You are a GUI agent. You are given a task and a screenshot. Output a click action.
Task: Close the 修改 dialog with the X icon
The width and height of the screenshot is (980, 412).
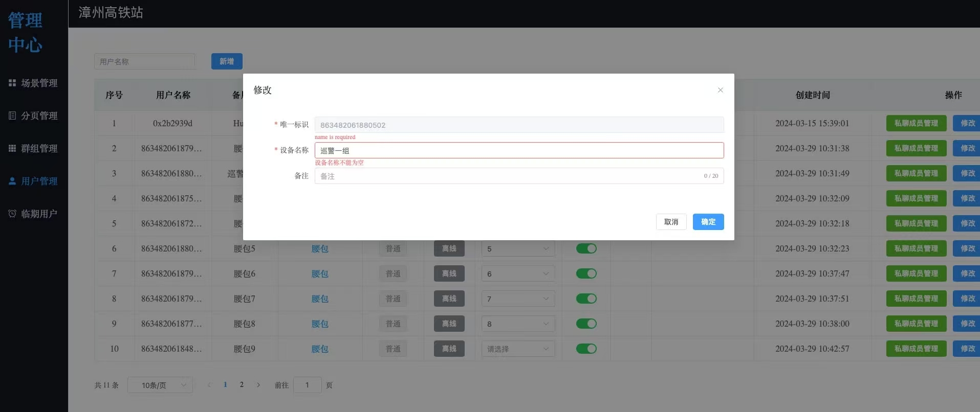coord(720,90)
